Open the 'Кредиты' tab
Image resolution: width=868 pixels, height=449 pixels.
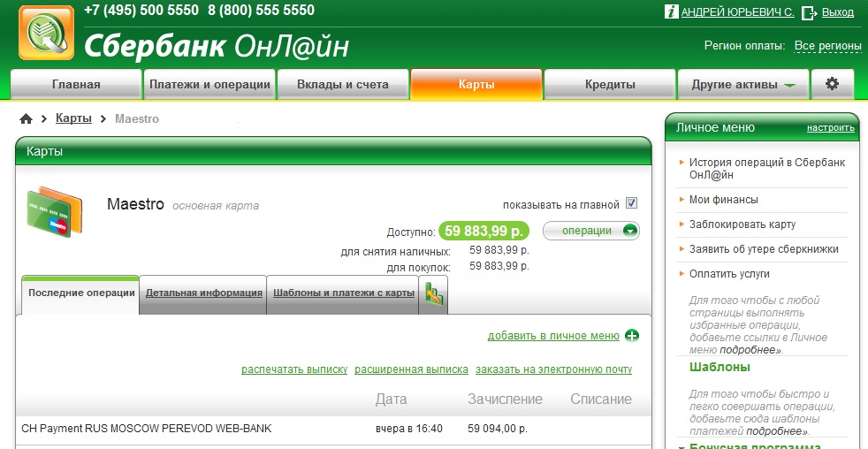pyautogui.click(x=610, y=85)
